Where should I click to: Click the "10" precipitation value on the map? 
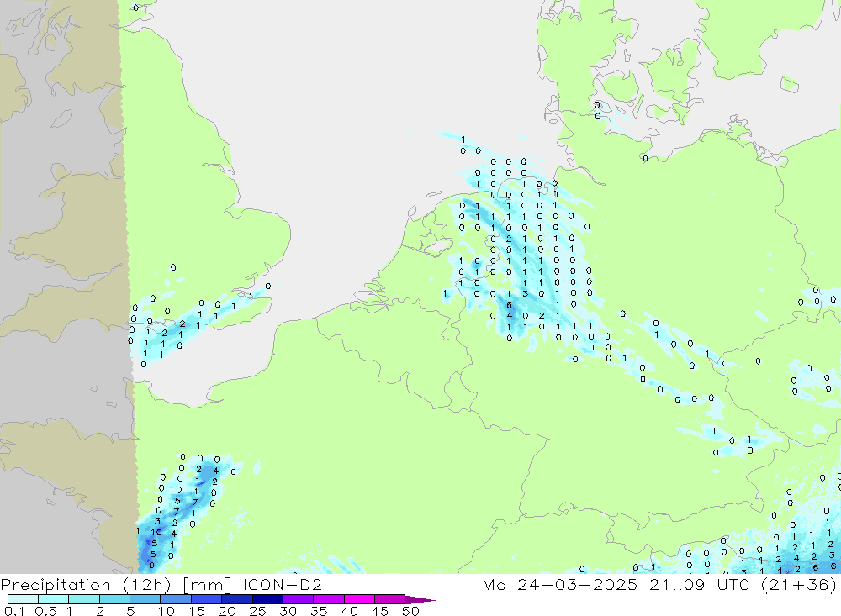(156, 532)
